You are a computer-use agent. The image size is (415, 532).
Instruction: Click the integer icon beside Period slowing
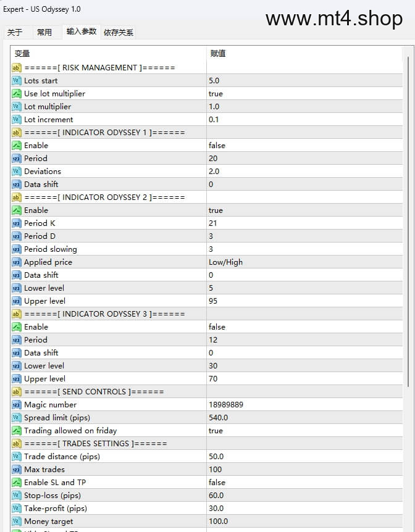pos(16,249)
